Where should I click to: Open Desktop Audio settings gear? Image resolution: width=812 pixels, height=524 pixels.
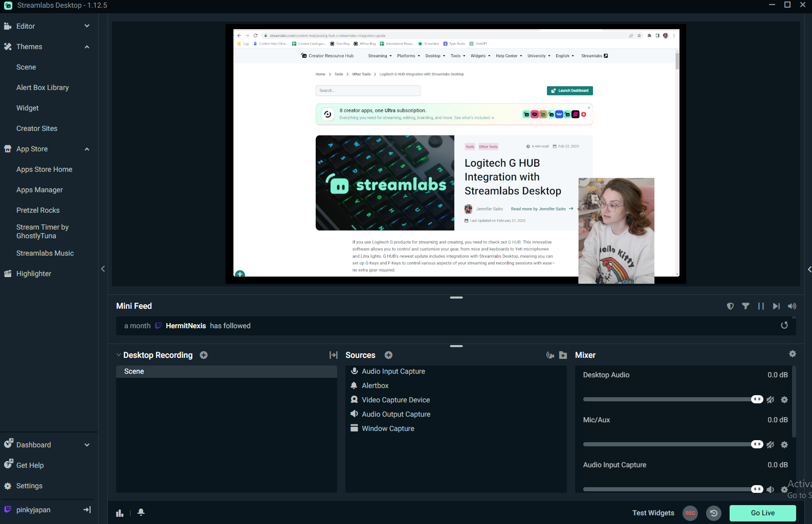[x=784, y=400]
